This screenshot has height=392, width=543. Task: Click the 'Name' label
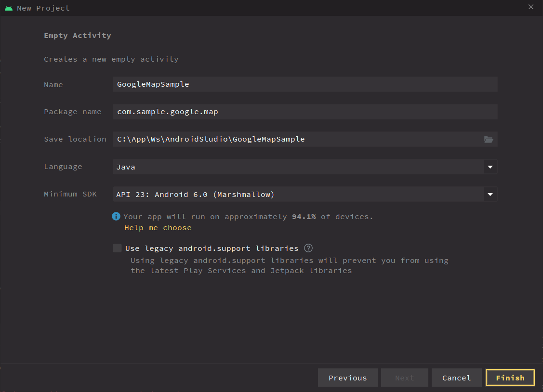click(53, 85)
